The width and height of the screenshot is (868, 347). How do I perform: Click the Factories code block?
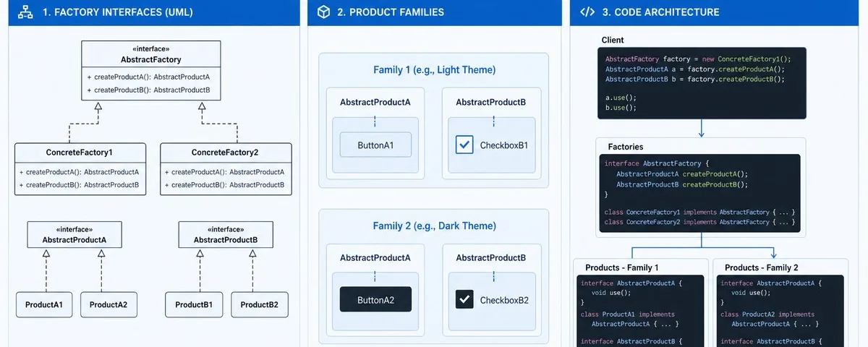tap(699, 193)
